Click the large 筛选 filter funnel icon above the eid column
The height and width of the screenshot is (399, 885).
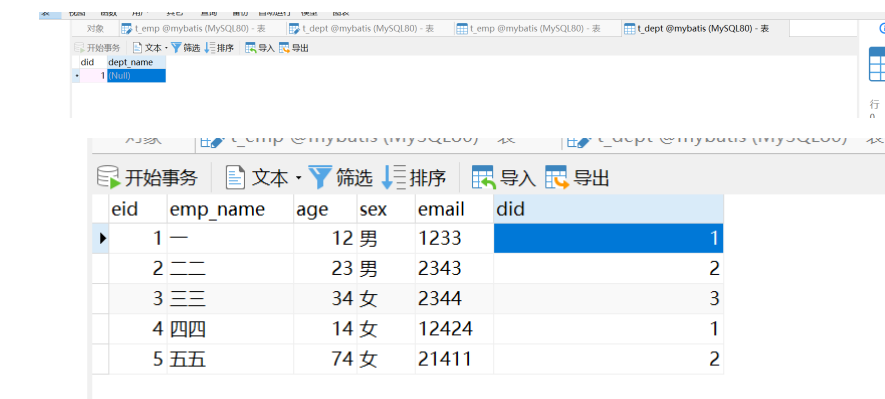click(318, 178)
